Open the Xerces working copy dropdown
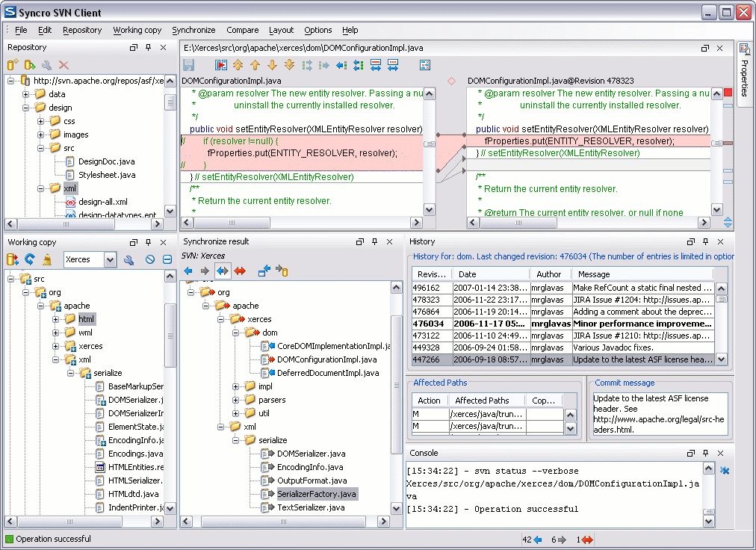The width and height of the screenshot is (756, 550). (110, 259)
